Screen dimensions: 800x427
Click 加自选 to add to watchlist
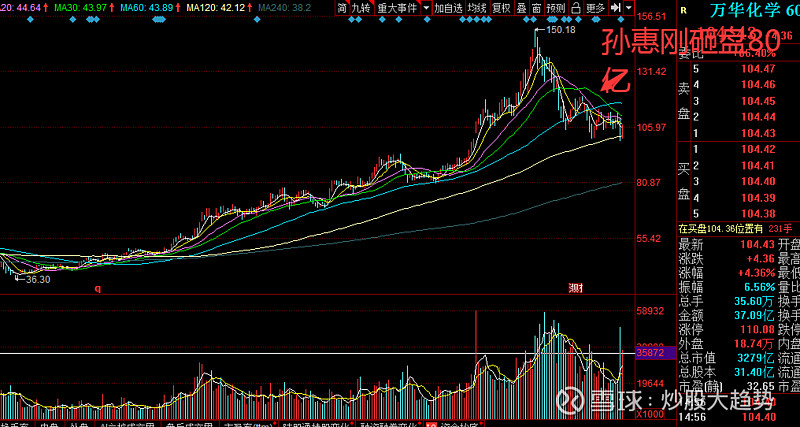pyautogui.click(x=448, y=8)
